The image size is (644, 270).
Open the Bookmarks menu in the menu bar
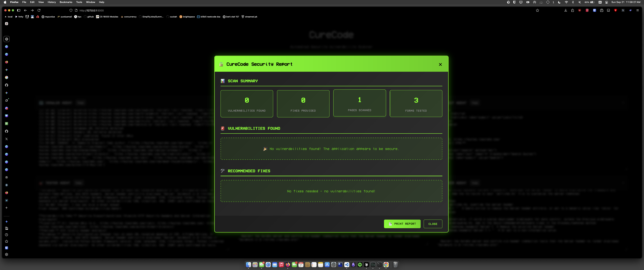click(66, 2)
